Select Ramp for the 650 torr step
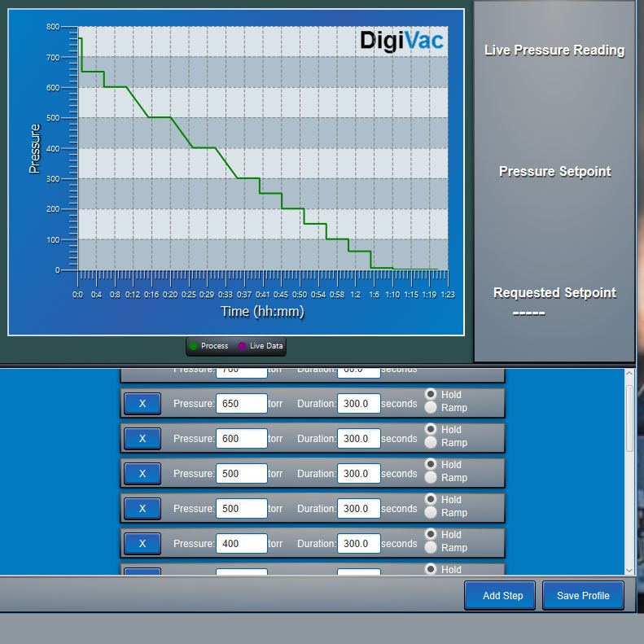 (431, 408)
